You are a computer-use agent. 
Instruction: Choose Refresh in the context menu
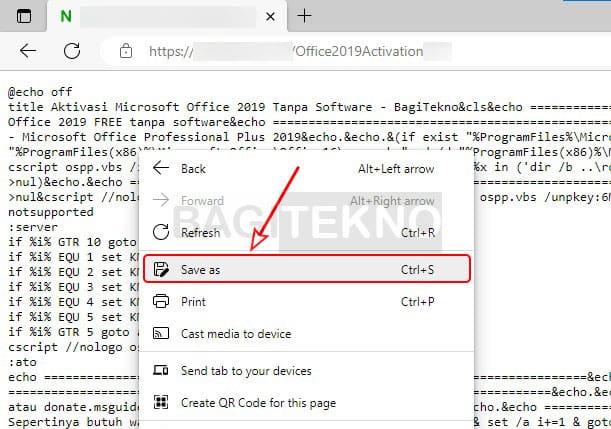(307, 233)
